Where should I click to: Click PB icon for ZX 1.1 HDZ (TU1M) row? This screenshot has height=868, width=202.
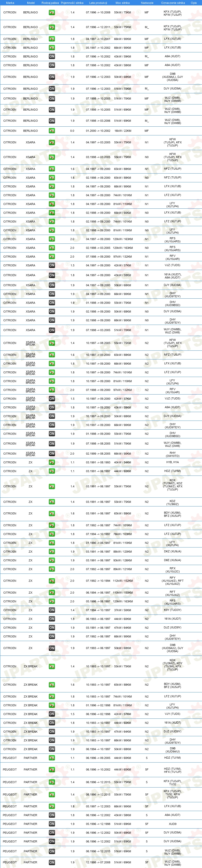click(52, 471)
